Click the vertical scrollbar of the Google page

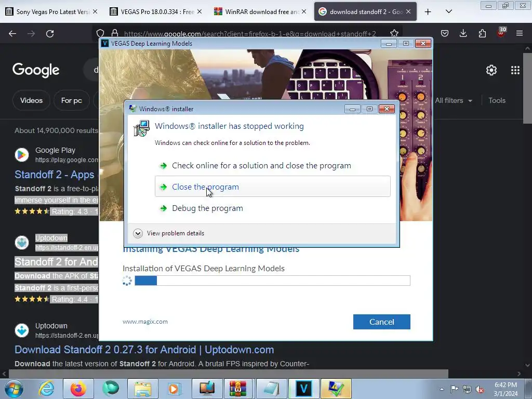point(527,88)
